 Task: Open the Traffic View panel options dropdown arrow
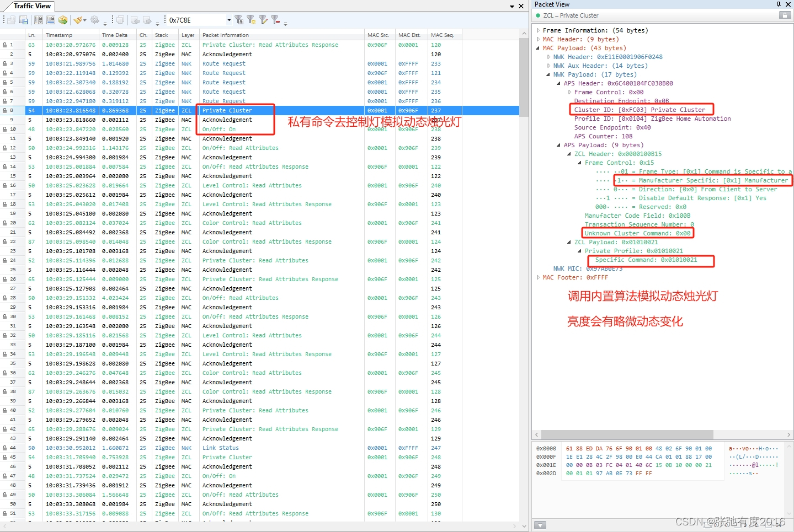512,6
